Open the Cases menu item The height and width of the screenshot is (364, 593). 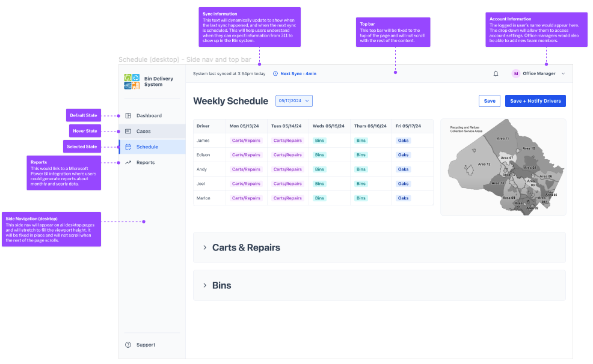pos(144,132)
